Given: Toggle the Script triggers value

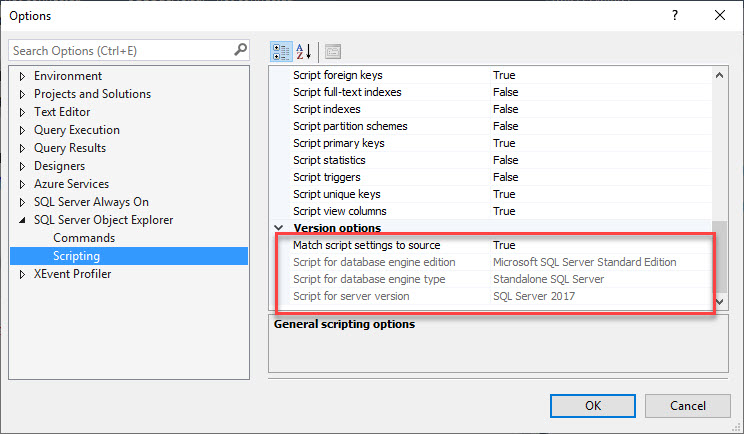Looking at the screenshot, I should [x=600, y=177].
